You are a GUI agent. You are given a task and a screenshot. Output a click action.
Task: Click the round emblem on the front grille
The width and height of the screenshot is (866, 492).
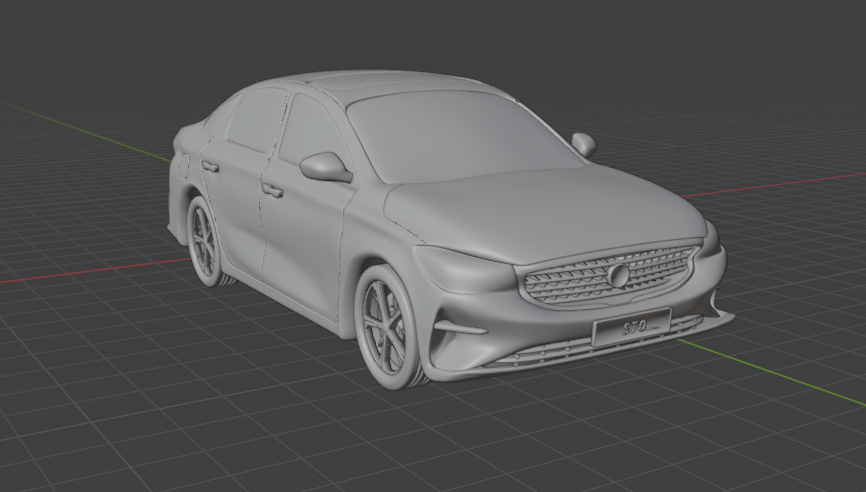(617, 275)
